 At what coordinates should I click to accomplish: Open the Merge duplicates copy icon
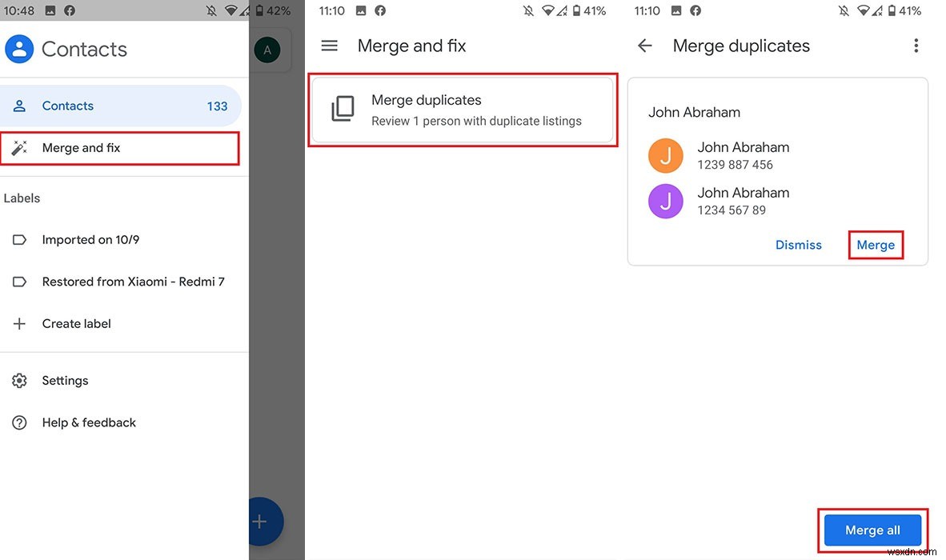pos(343,109)
